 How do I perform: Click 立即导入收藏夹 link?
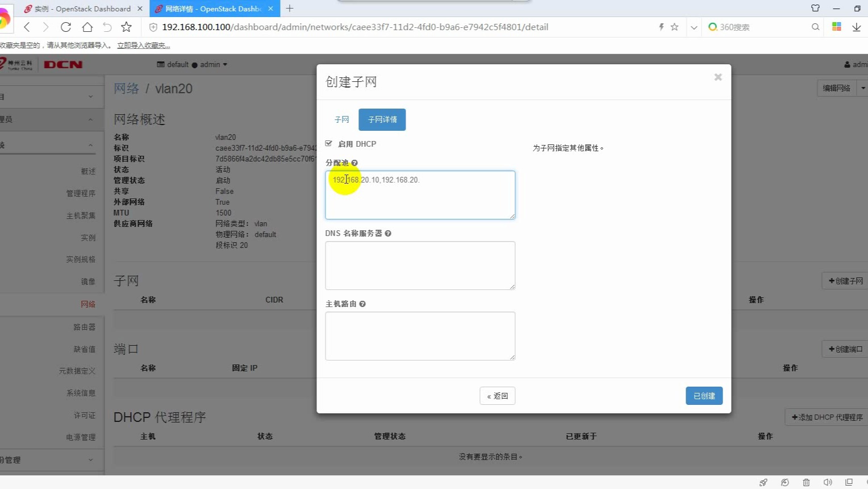pos(143,45)
